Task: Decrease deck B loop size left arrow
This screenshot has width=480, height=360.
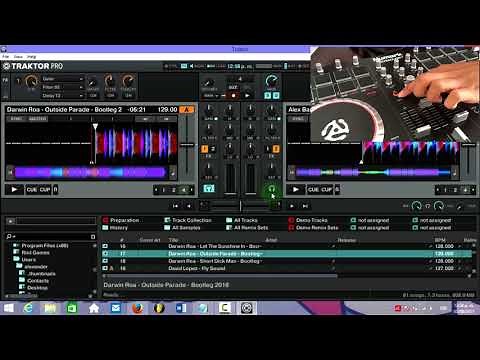Action: (437, 190)
